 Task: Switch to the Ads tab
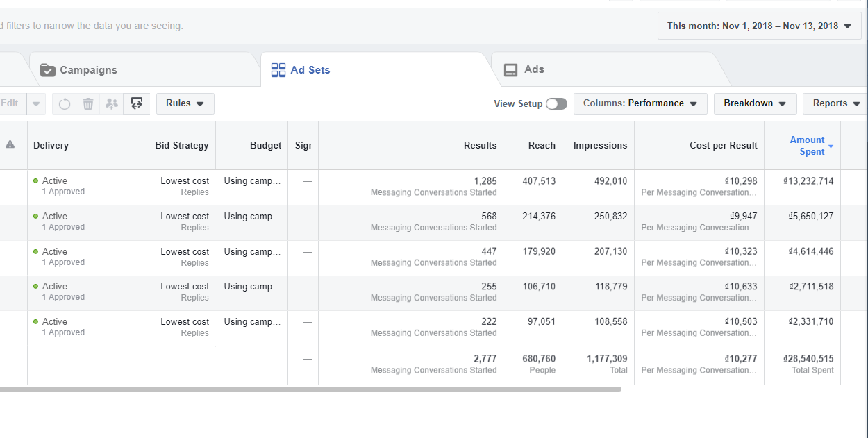click(x=534, y=69)
